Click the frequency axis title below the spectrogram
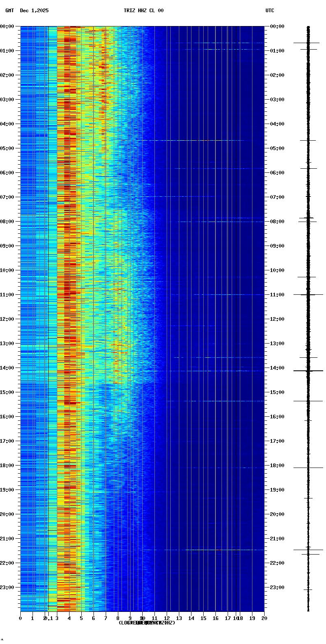This screenshot has width=326, height=644. [x=147, y=623]
